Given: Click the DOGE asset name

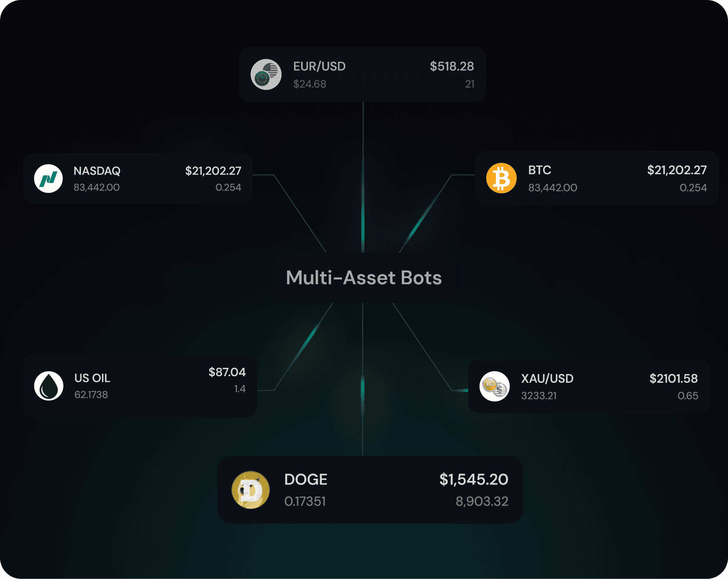Looking at the screenshot, I should (x=306, y=480).
